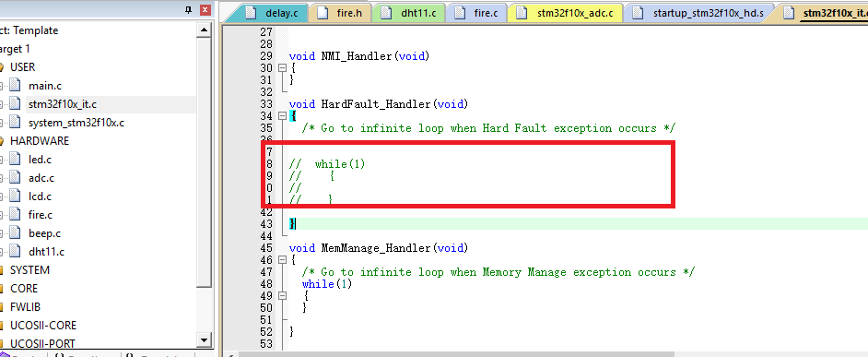Collapse the NMI_Handler function fold

(282, 67)
